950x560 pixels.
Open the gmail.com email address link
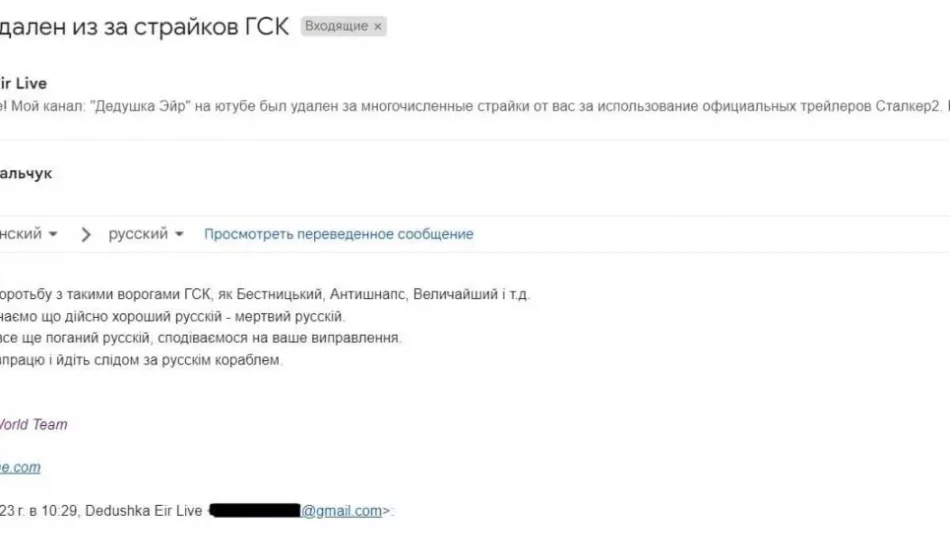point(342,511)
